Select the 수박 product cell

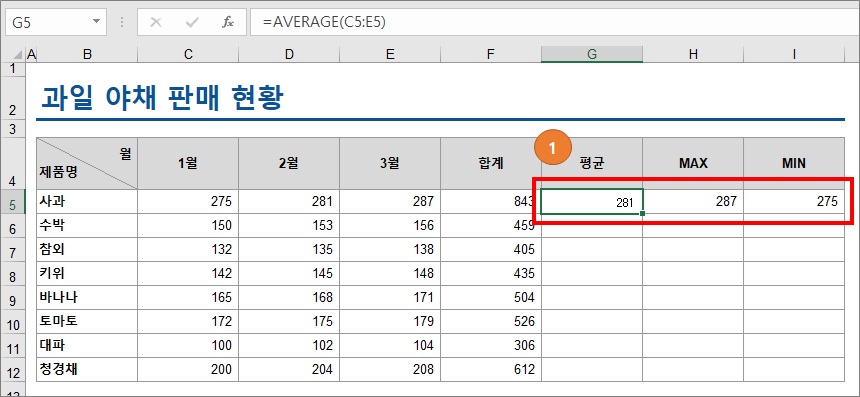click(x=87, y=225)
